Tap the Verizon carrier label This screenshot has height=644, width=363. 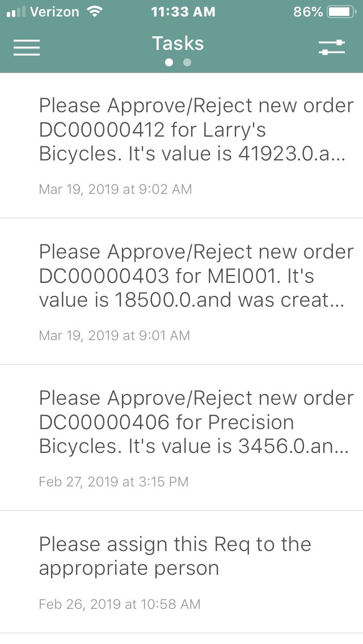54,12
